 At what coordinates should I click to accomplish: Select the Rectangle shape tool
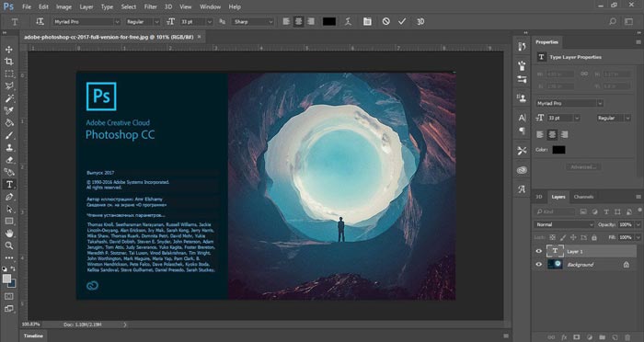(8, 222)
